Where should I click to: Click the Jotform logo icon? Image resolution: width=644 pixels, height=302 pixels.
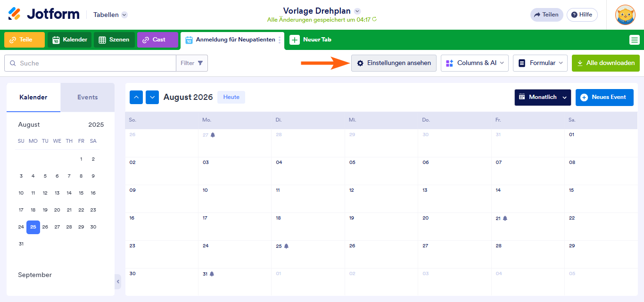[x=15, y=14]
